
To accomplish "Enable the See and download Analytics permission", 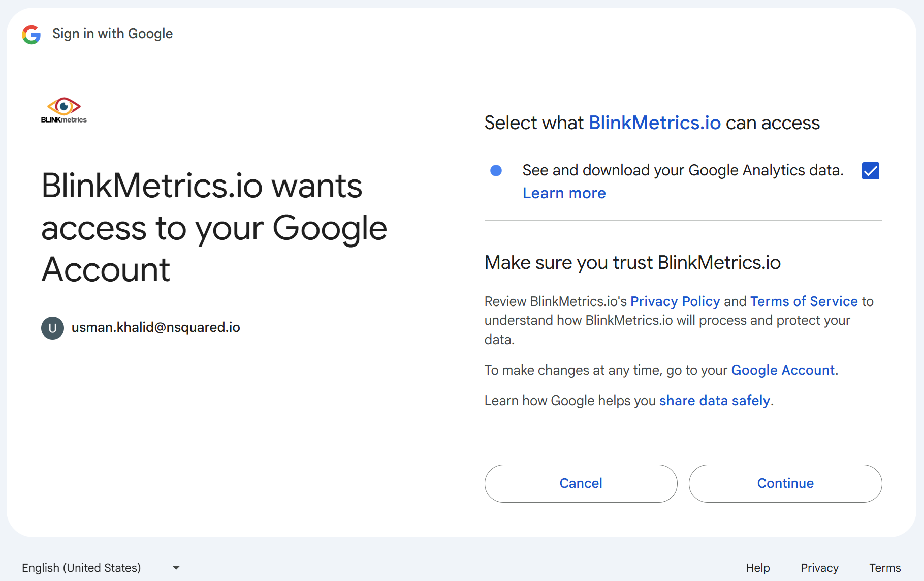I will point(870,171).
